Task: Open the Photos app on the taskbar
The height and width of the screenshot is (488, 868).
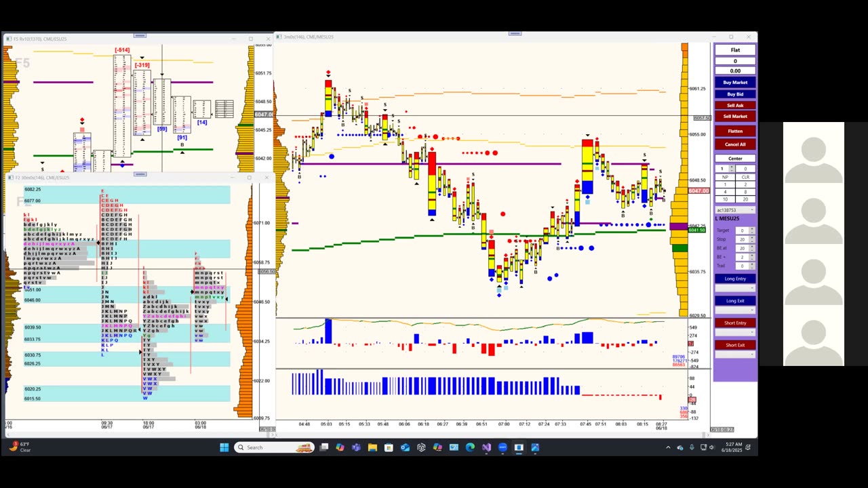Action: click(535, 447)
